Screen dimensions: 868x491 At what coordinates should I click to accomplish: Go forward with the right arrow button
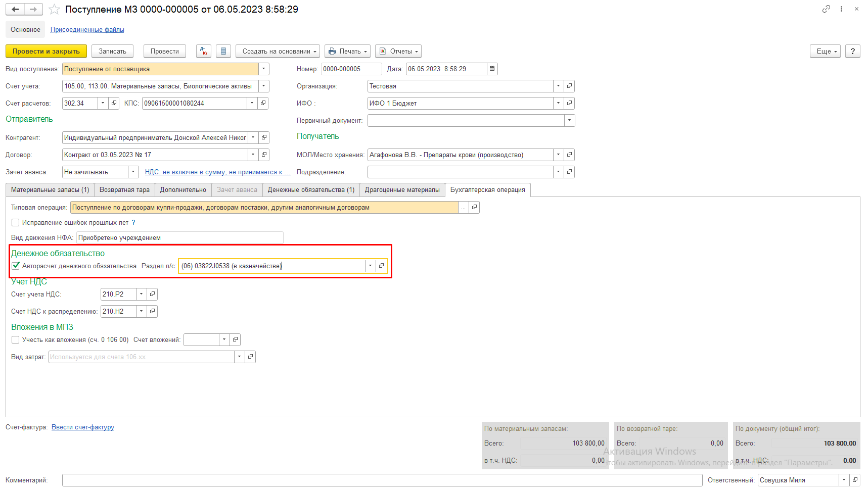point(33,9)
